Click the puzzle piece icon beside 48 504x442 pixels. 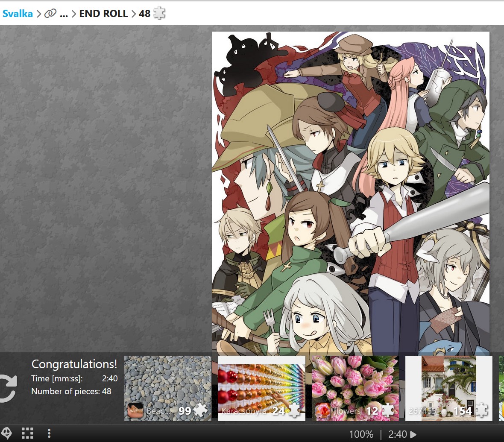159,14
